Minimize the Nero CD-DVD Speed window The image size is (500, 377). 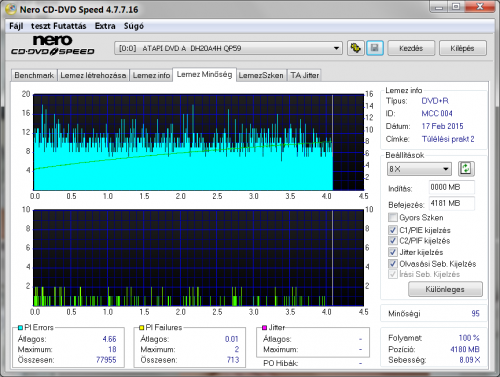[439, 7]
